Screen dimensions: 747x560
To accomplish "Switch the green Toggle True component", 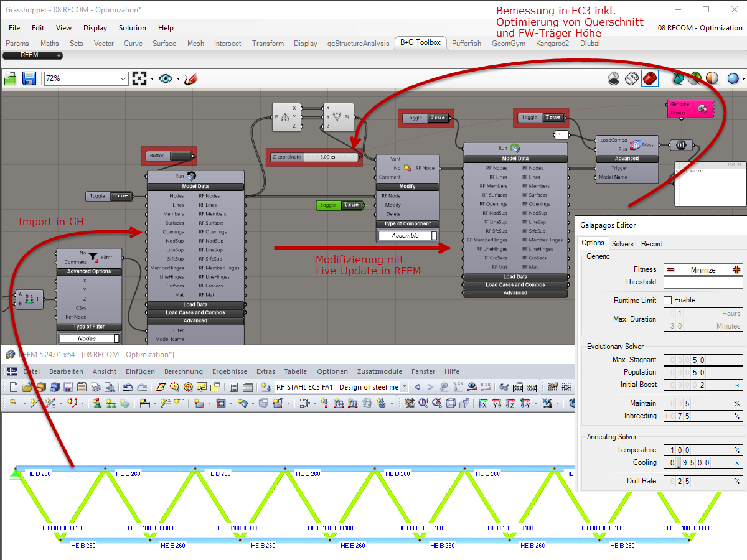I will coord(339,205).
